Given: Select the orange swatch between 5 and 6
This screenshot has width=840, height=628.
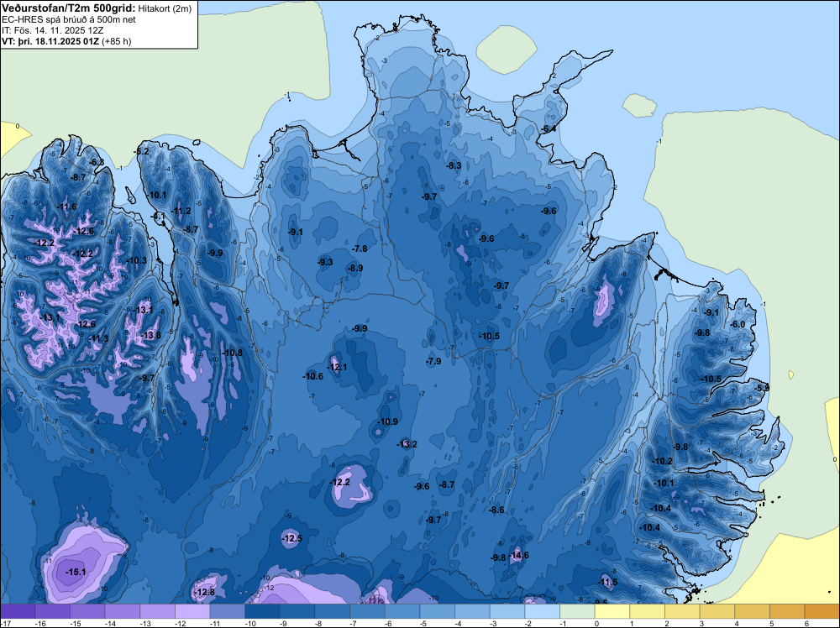Looking at the screenshot, I should tap(788, 611).
